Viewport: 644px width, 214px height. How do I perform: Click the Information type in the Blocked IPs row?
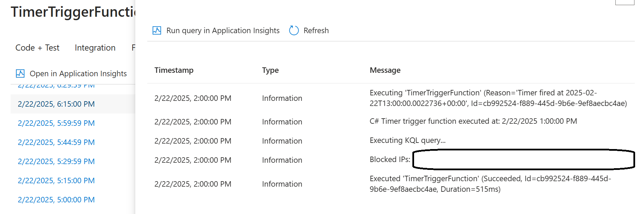pos(282,160)
